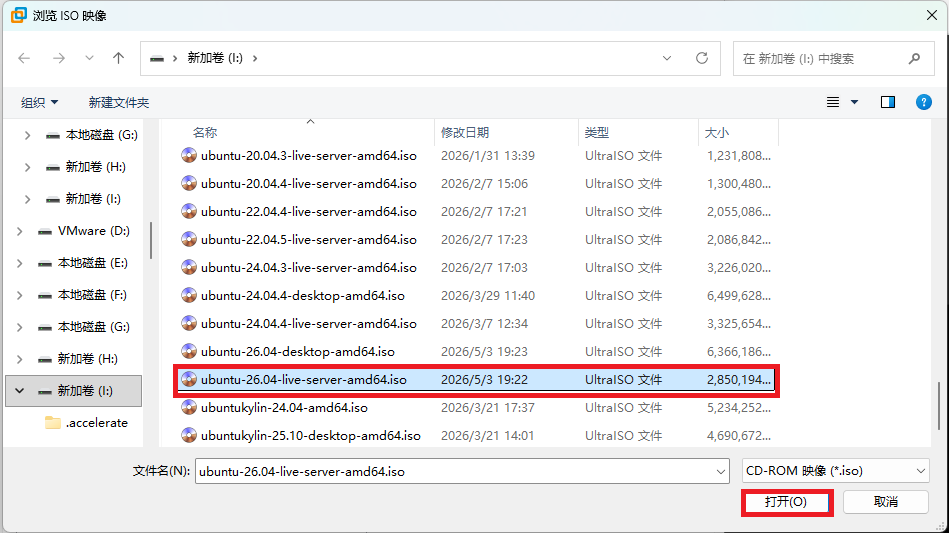949x533 pixels.
Task: Open the 文件名 dropdown arrow
Action: pyautogui.click(x=721, y=471)
